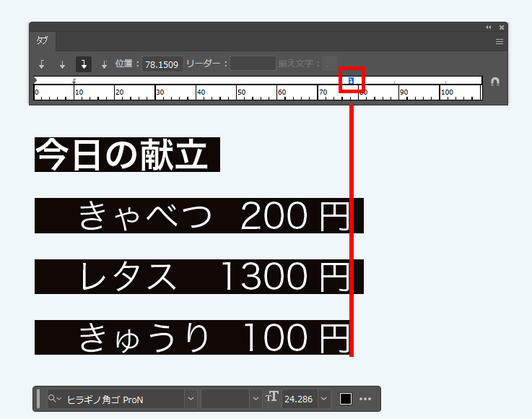The width and height of the screenshot is (532, 419).
Task: Click the font size TT icon
Action: tap(271, 397)
